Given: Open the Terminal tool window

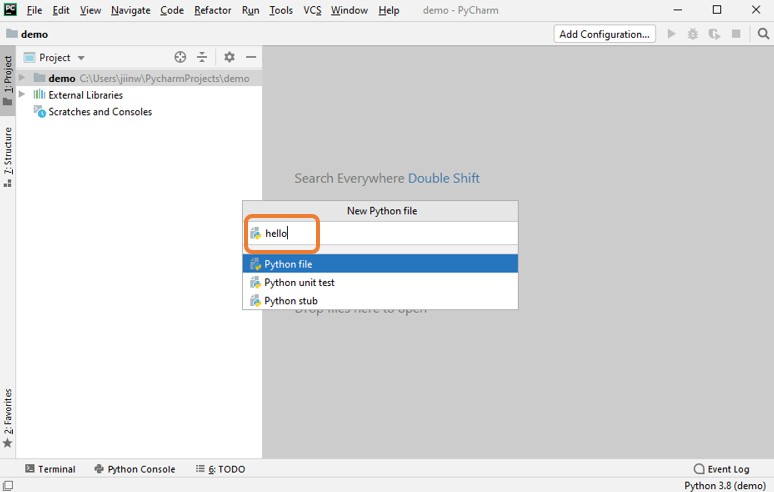Looking at the screenshot, I should coord(50,469).
